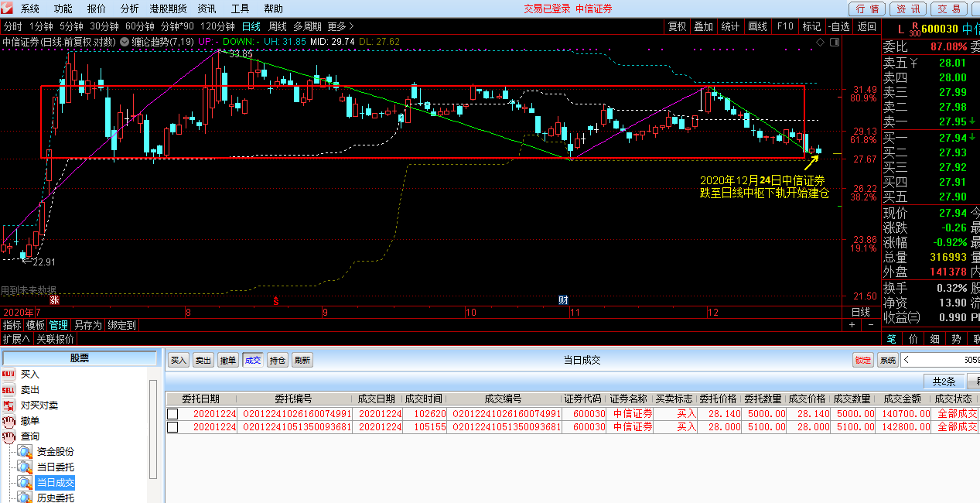Screen dimensions: 980x503
Task: Open the 港股期货 menu
Action: pyautogui.click(x=168, y=9)
